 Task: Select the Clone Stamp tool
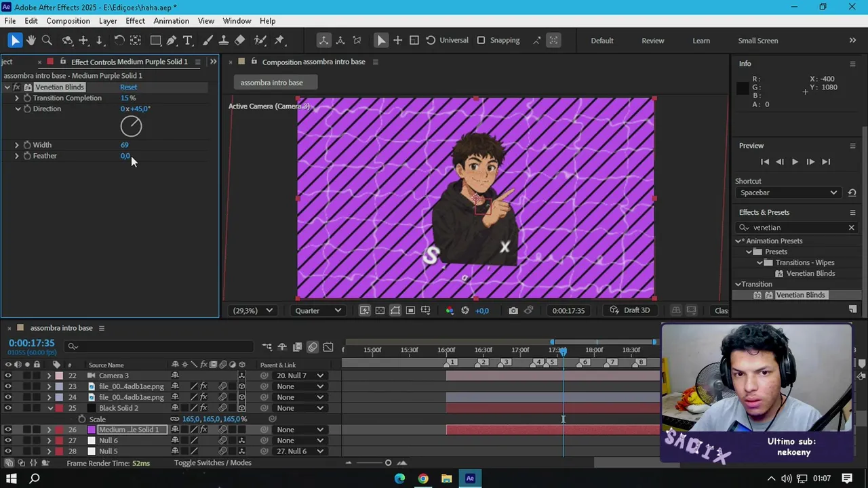(x=223, y=41)
